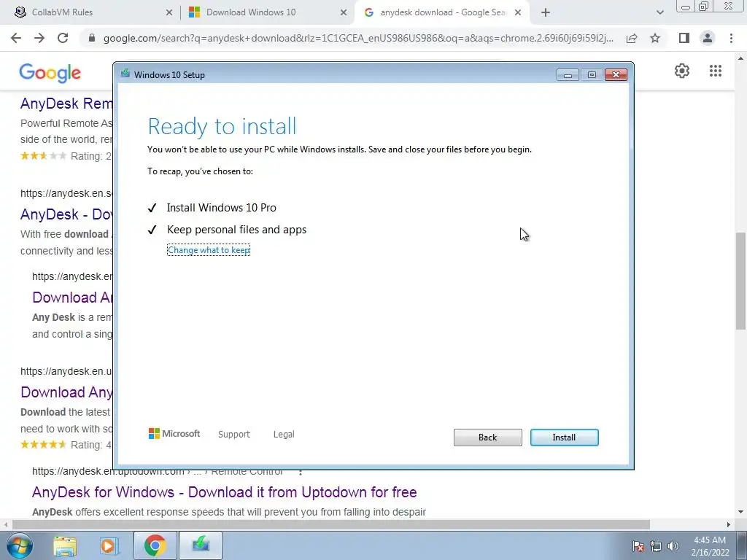Open Chrome profile avatar menu
The image size is (747, 560).
(708, 38)
